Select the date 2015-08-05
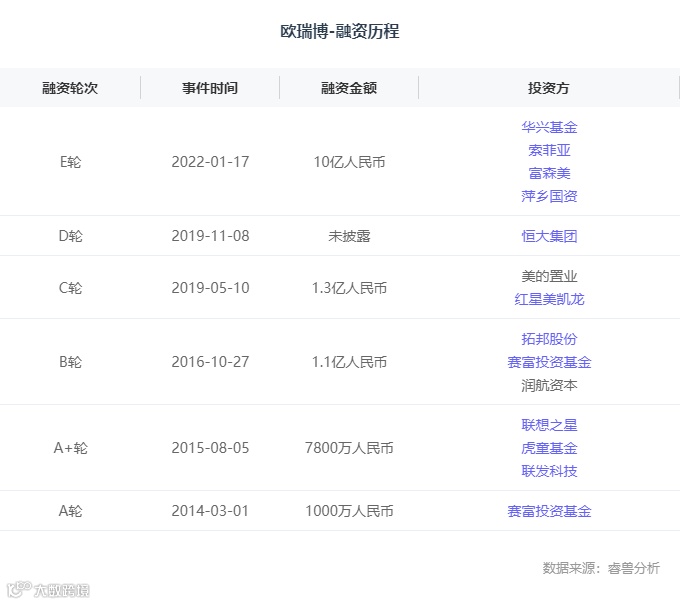The image size is (680, 604). (210, 448)
